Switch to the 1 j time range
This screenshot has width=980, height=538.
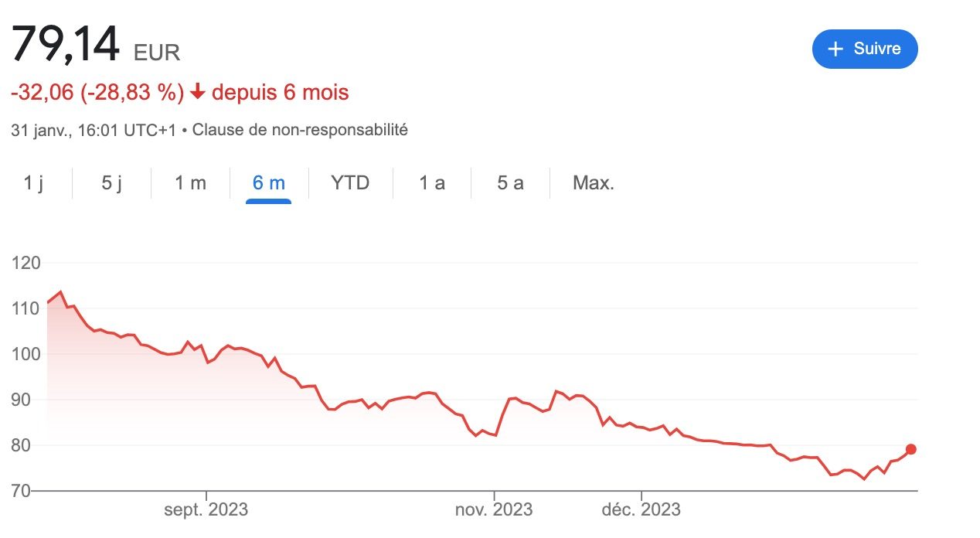(x=33, y=183)
